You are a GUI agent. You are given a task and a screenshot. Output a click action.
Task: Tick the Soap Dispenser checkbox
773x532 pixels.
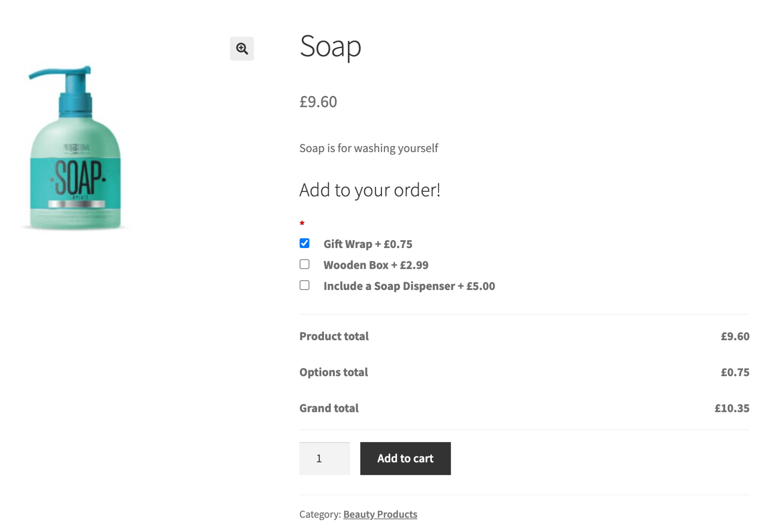pyautogui.click(x=304, y=286)
